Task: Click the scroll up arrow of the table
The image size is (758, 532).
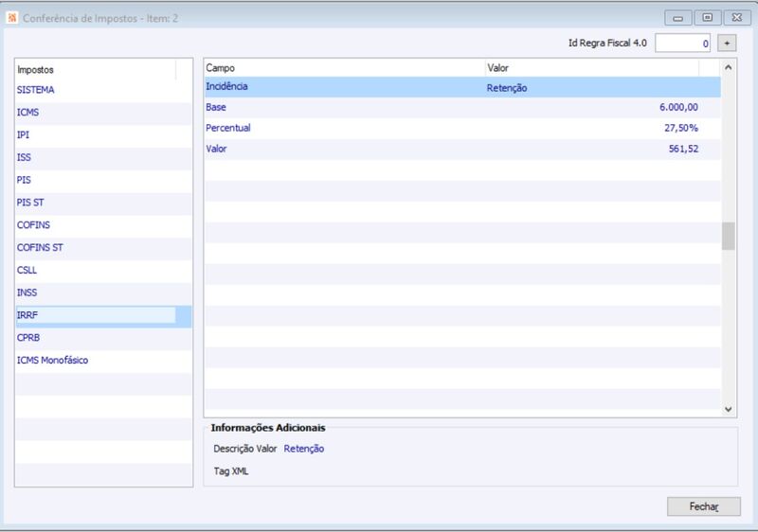Action: pos(729,67)
